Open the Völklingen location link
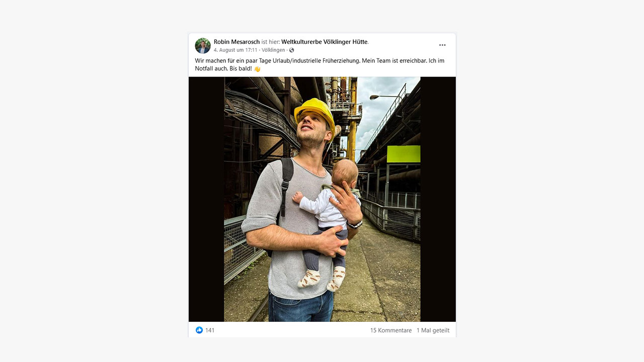Viewport: 644px width, 362px height. coord(273,50)
